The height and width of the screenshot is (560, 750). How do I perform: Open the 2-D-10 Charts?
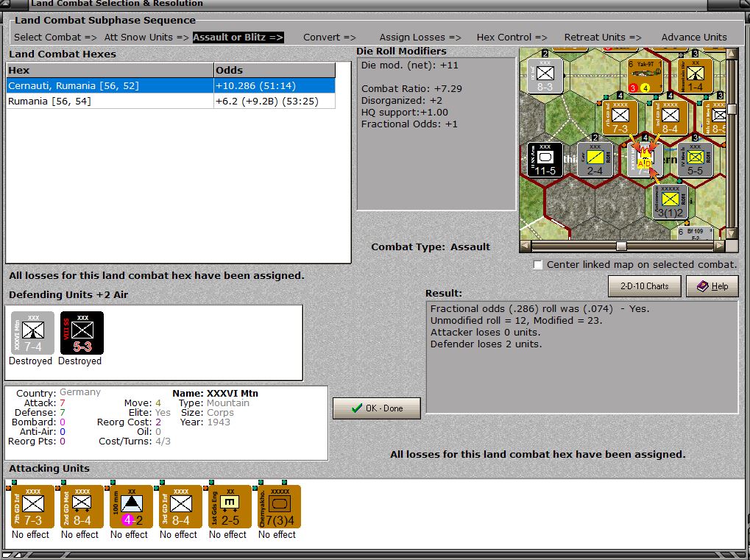point(644,286)
